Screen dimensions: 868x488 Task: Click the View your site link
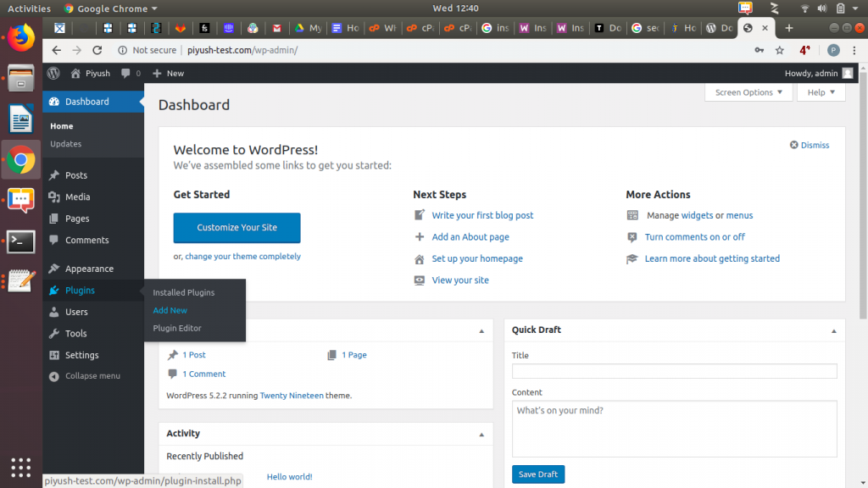[x=460, y=280]
